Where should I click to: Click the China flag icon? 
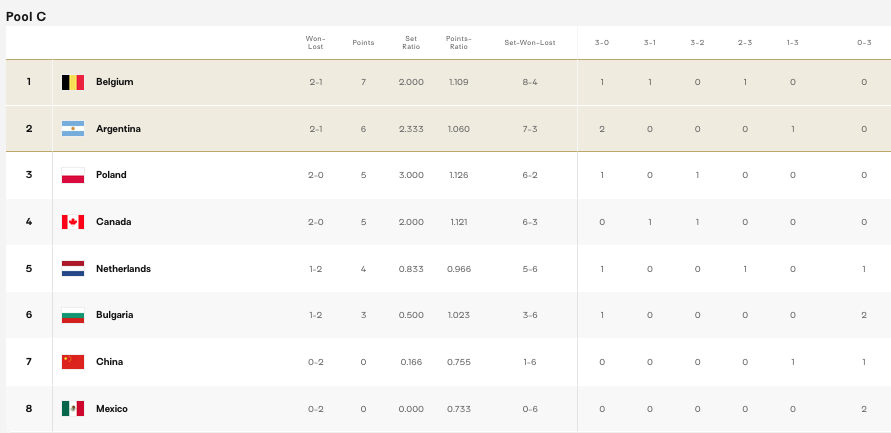pyautogui.click(x=72, y=362)
